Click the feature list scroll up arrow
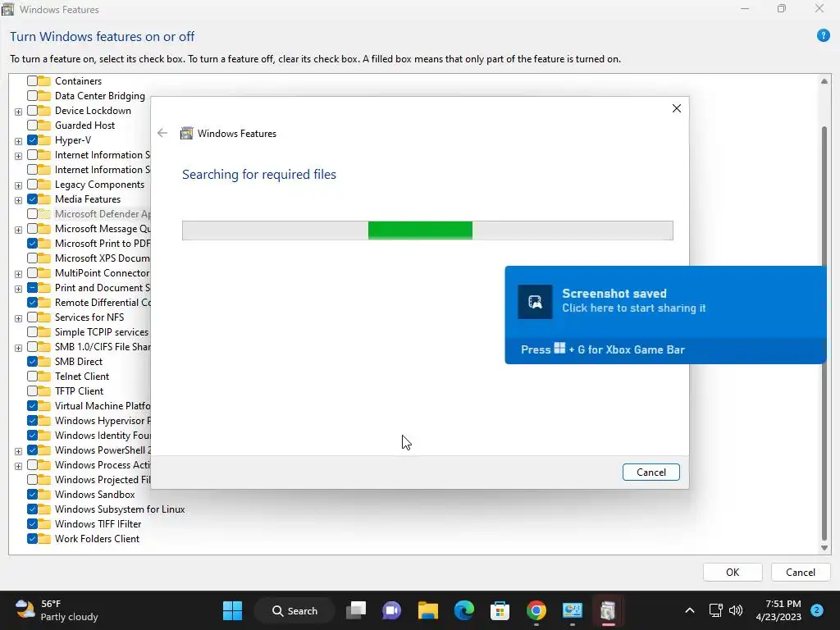This screenshot has height=630, width=840. click(824, 81)
